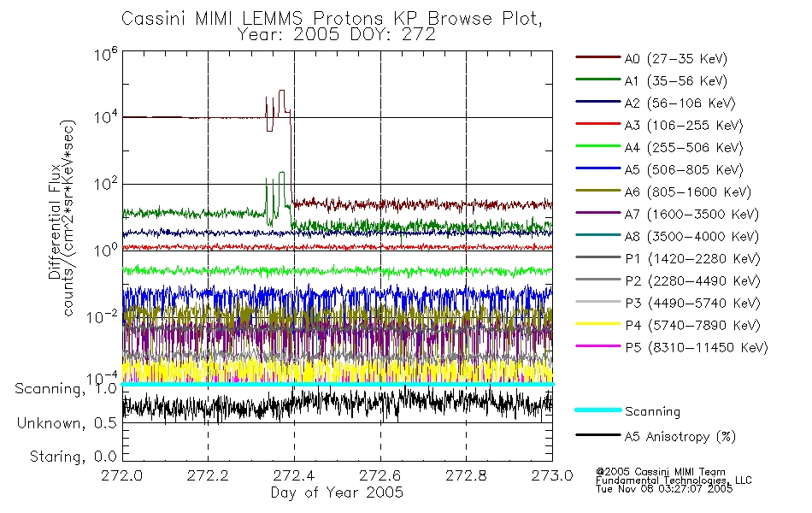Click the A4 (255-506 KeV) legend label
Viewport: 812px width, 513px height.
click(x=684, y=148)
